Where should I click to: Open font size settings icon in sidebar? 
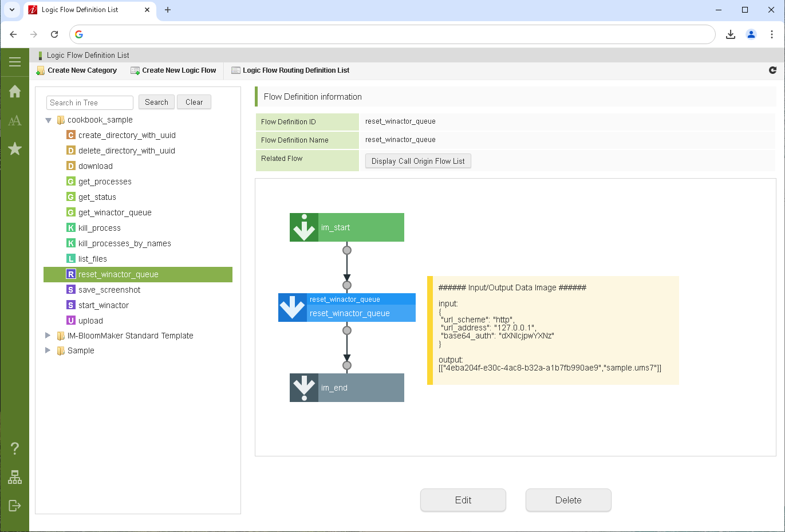tap(15, 120)
